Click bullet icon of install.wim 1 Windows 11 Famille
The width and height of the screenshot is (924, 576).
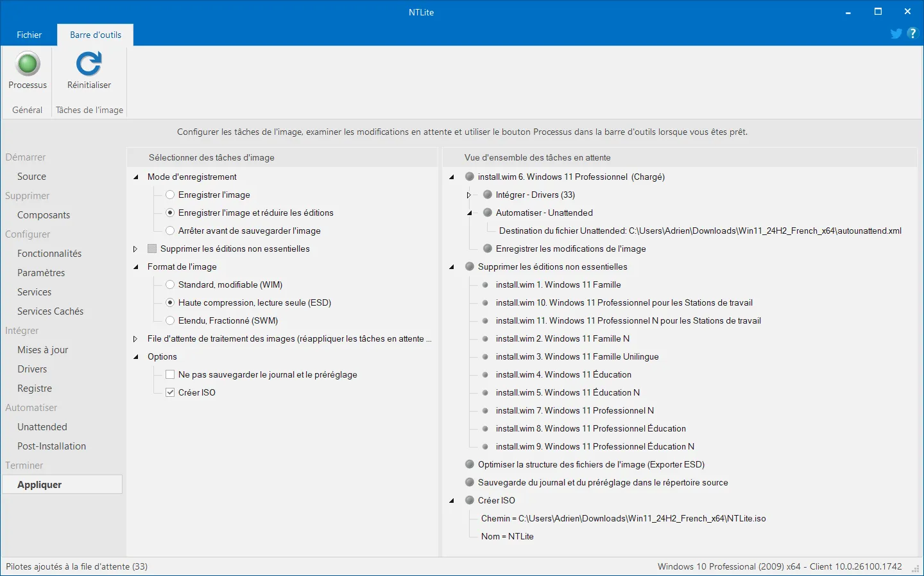click(485, 284)
